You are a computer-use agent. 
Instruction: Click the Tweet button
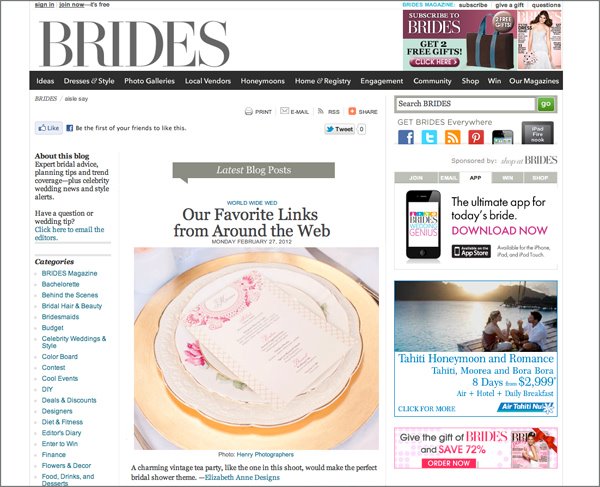point(339,129)
